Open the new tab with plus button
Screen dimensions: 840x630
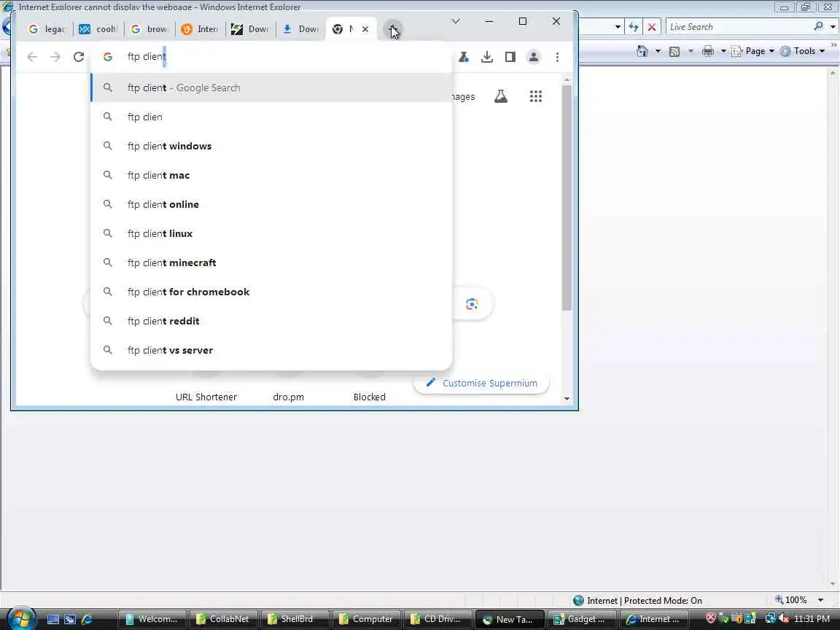click(393, 29)
